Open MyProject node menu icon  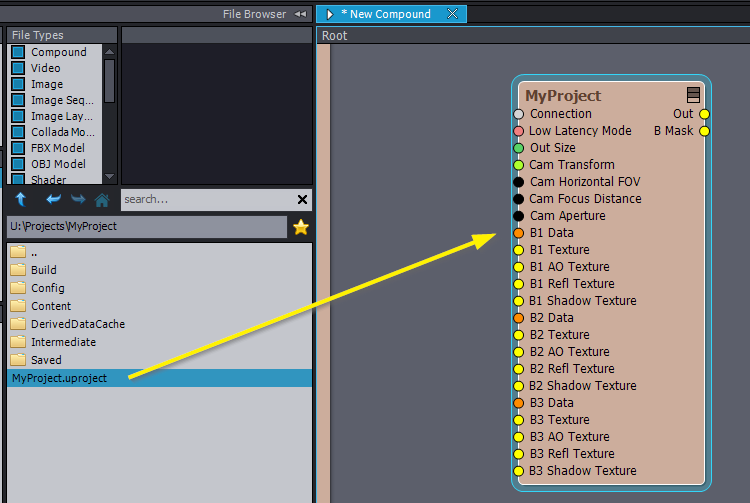click(694, 95)
